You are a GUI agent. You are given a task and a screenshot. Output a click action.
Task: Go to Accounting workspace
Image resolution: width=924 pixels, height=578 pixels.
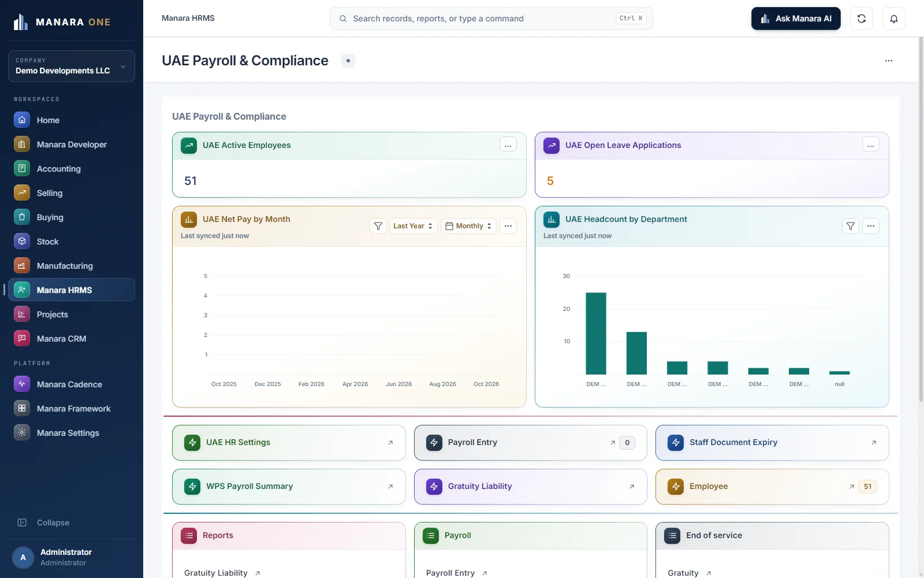[72, 169]
